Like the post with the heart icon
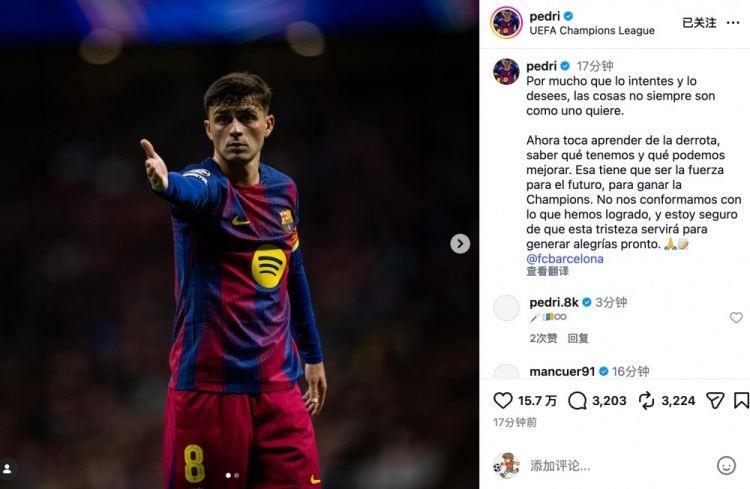 (x=503, y=400)
